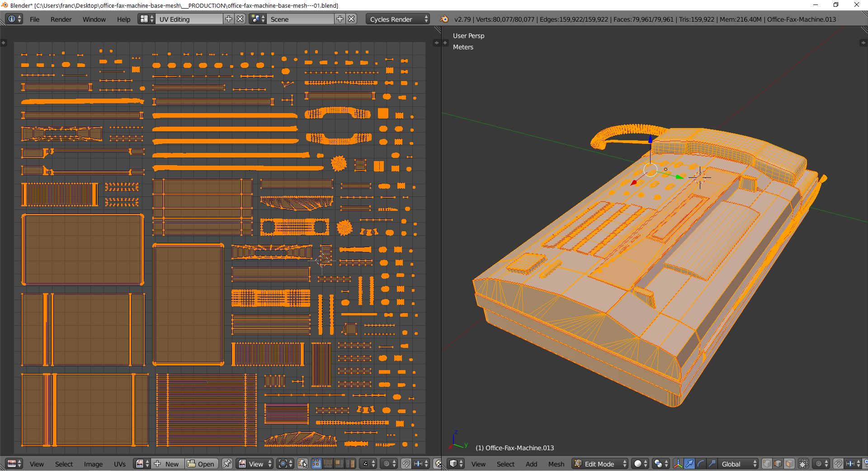This screenshot has height=471, width=868.
Task: Click the UV Editing layout name field
Action: (x=189, y=19)
